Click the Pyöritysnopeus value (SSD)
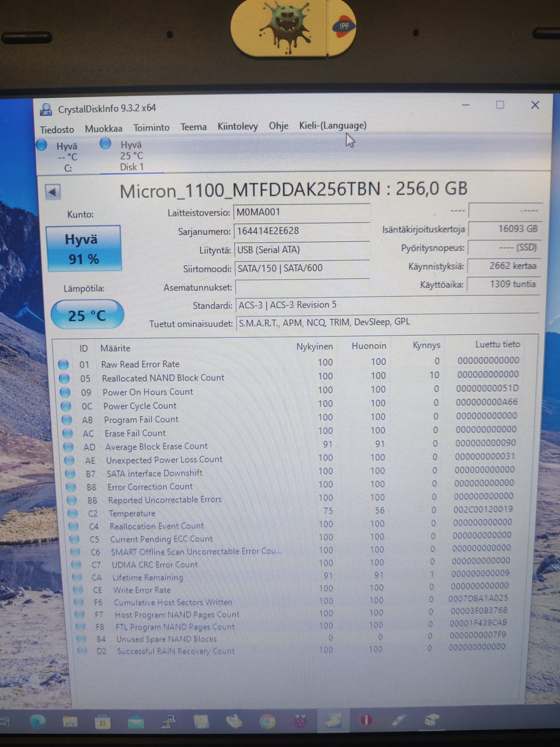The width and height of the screenshot is (560, 747). click(504, 247)
